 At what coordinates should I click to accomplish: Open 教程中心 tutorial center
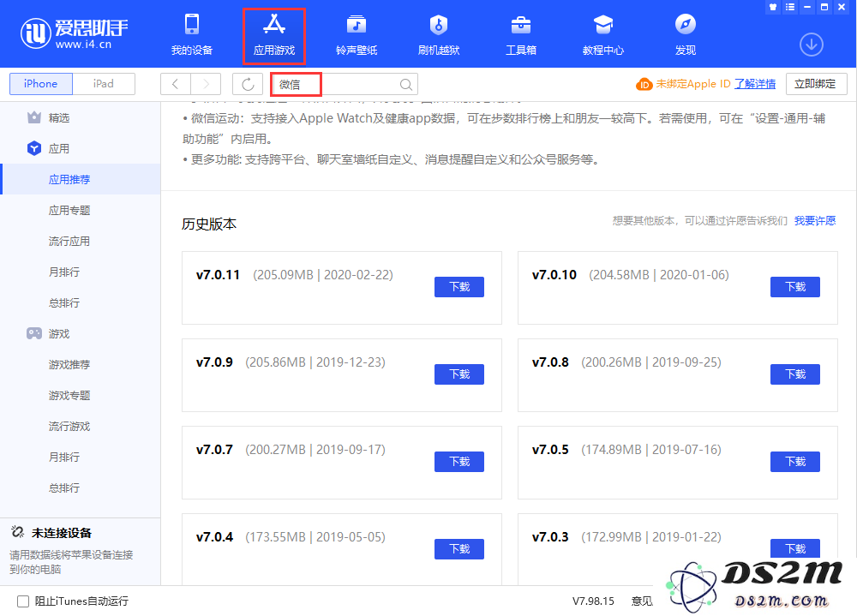click(x=602, y=35)
